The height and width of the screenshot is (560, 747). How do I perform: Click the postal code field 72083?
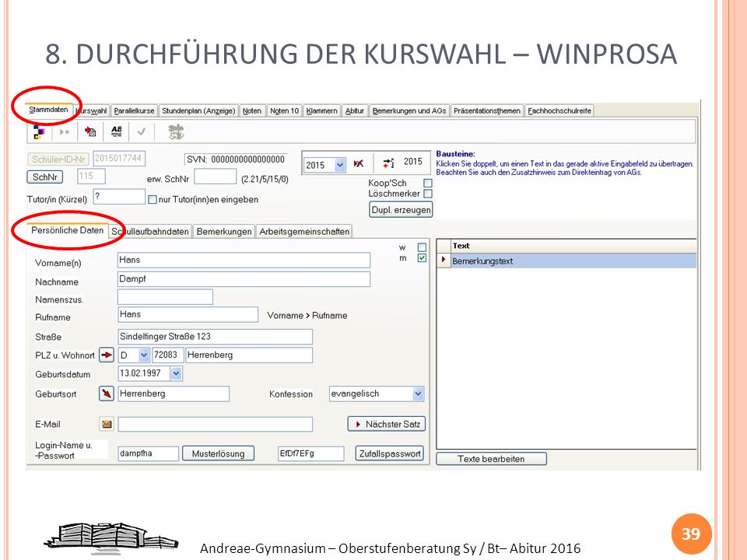(168, 355)
